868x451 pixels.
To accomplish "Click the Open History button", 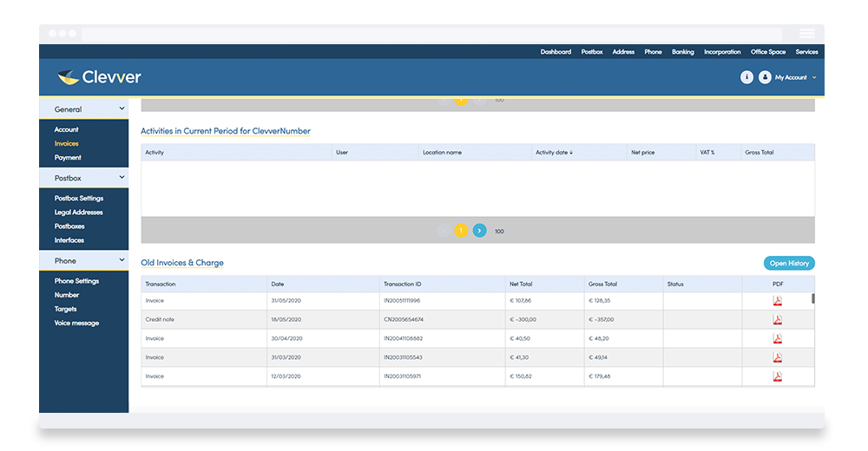I will tap(789, 264).
